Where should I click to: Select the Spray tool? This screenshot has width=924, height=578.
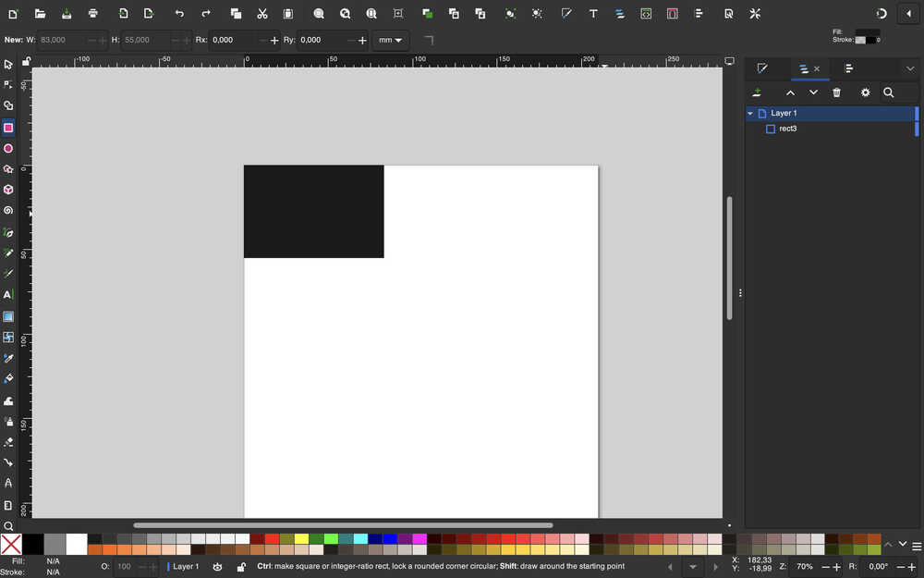pyautogui.click(x=8, y=422)
